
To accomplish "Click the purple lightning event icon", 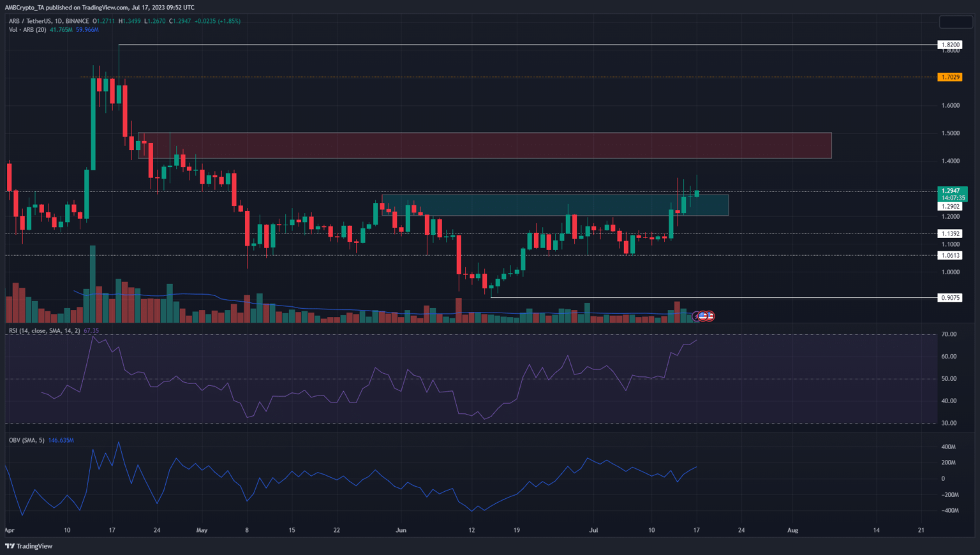I will [x=697, y=316].
